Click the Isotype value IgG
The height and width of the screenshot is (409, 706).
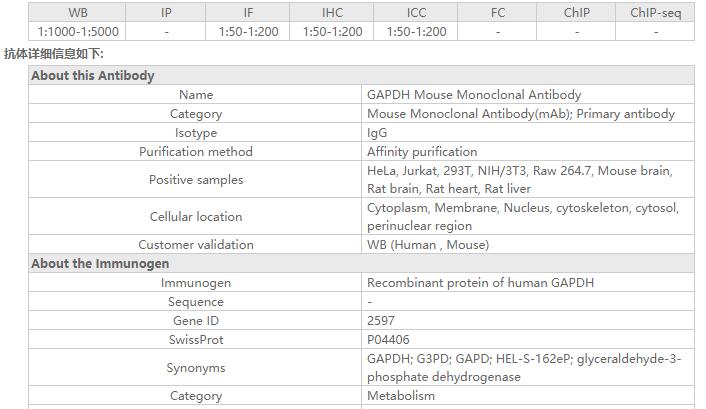click(377, 133)
